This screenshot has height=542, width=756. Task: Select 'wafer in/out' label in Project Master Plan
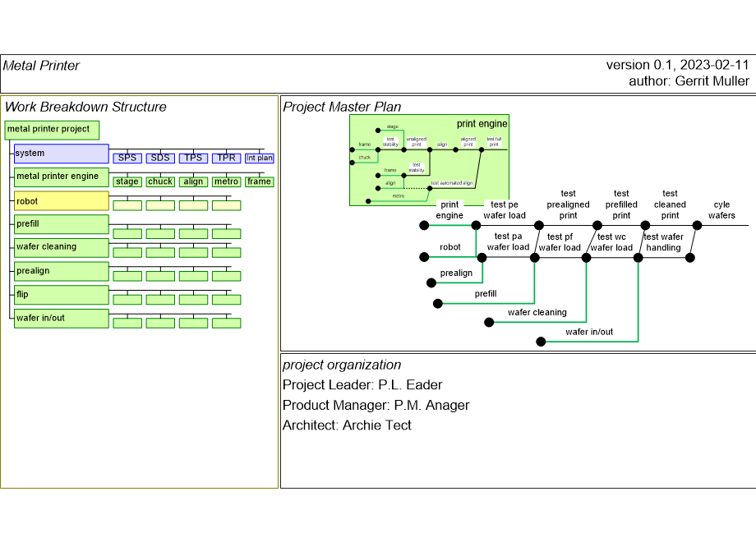point(589,332)
